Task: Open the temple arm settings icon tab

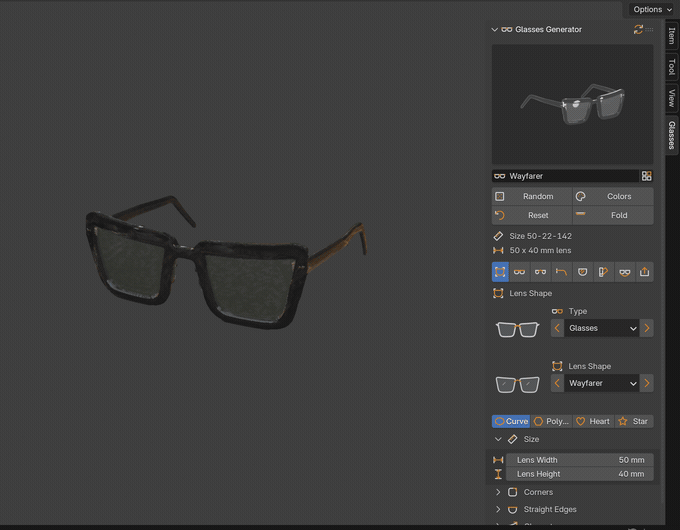Action: (561, 272)
